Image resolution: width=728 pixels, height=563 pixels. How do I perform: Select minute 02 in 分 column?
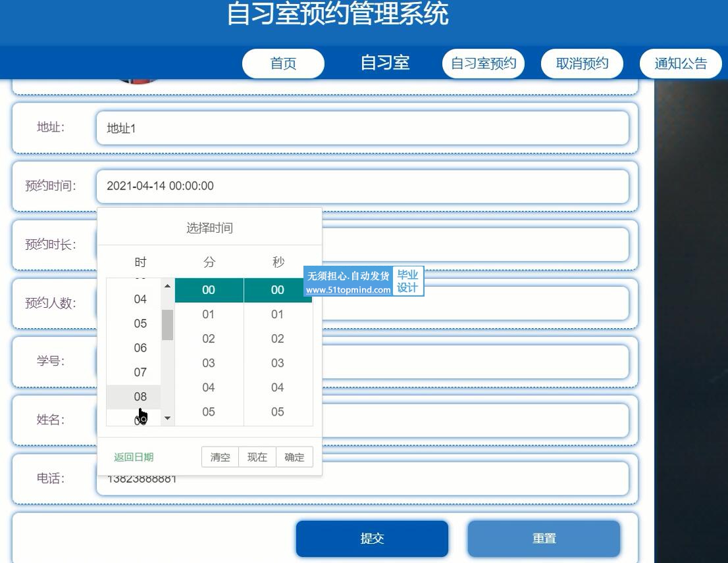coord(209,339)
